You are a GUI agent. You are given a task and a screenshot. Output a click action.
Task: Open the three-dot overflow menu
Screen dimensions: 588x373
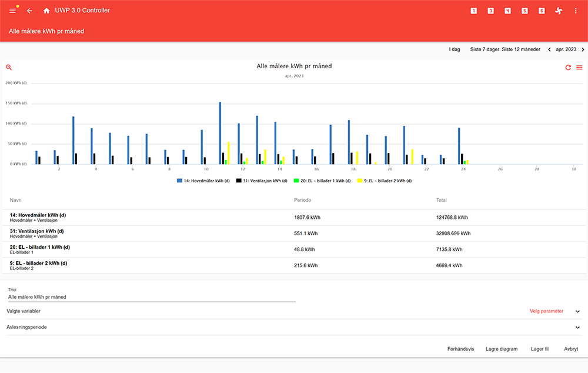[x=575, y=11]
